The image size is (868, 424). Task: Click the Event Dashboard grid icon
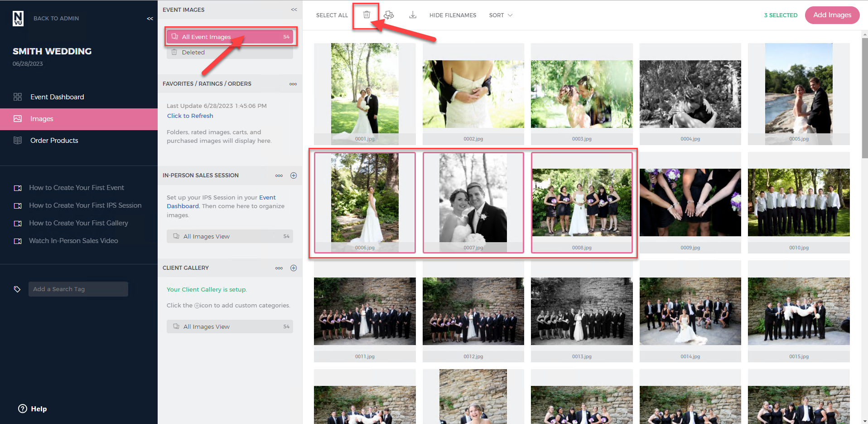point(18,97)
